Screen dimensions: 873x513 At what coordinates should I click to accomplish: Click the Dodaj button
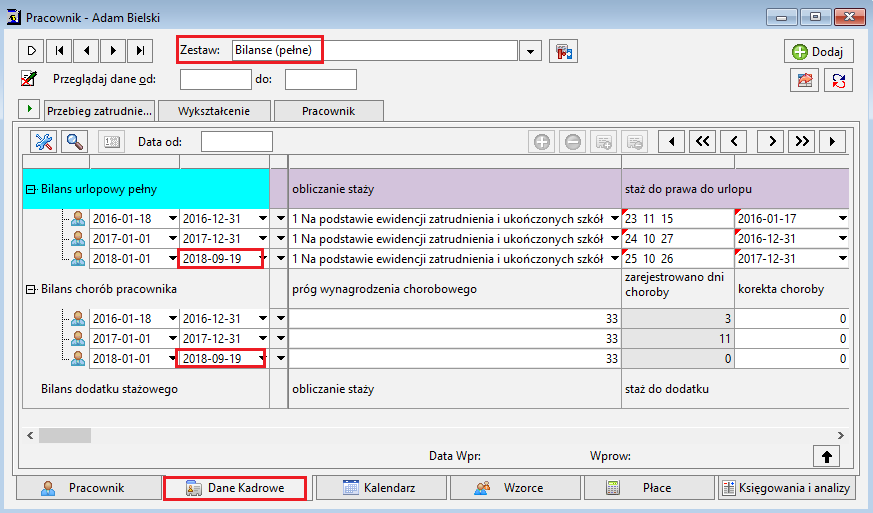(818, 51)
